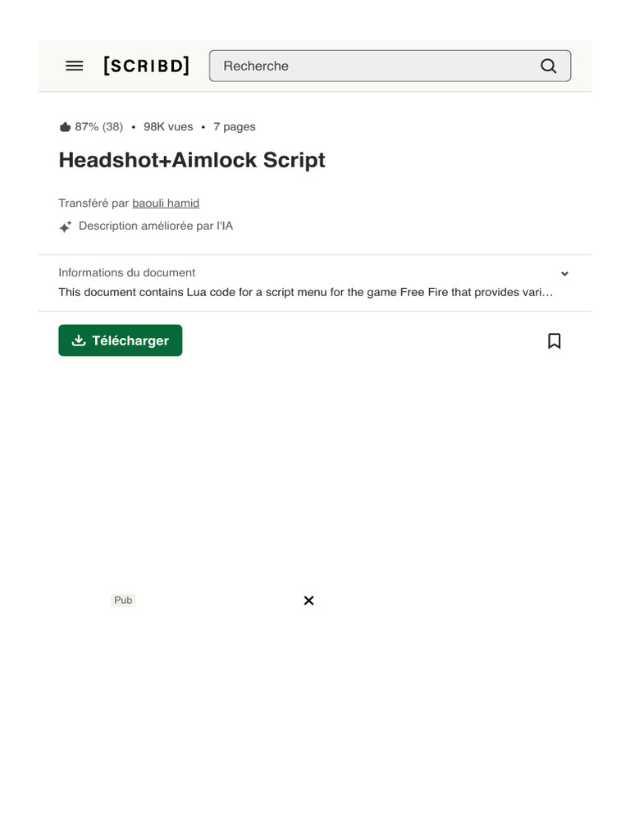Click the Scribd logo

(146, 66)
